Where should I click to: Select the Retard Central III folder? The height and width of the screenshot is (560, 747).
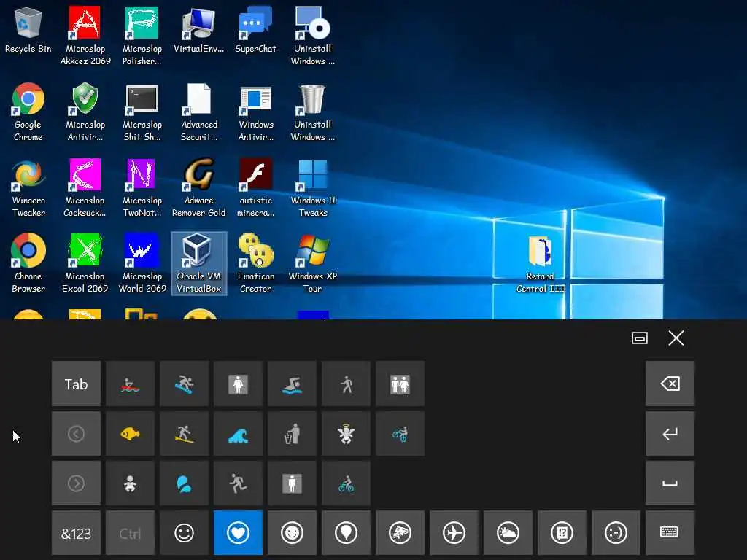click(x=541, y=264)
